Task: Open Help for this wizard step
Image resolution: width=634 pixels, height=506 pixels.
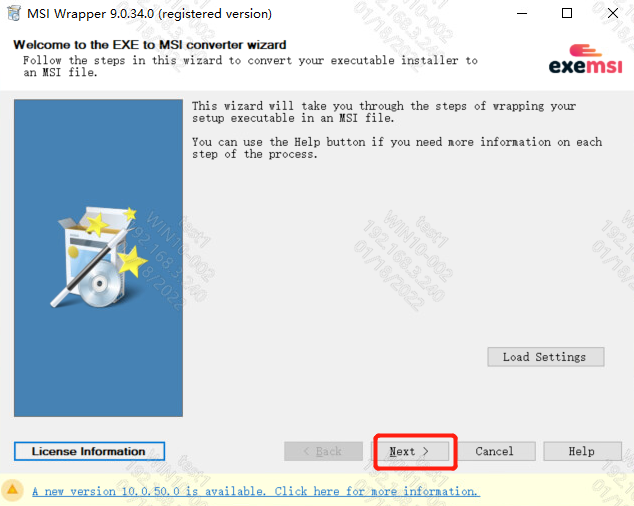Action: (583, 451)
